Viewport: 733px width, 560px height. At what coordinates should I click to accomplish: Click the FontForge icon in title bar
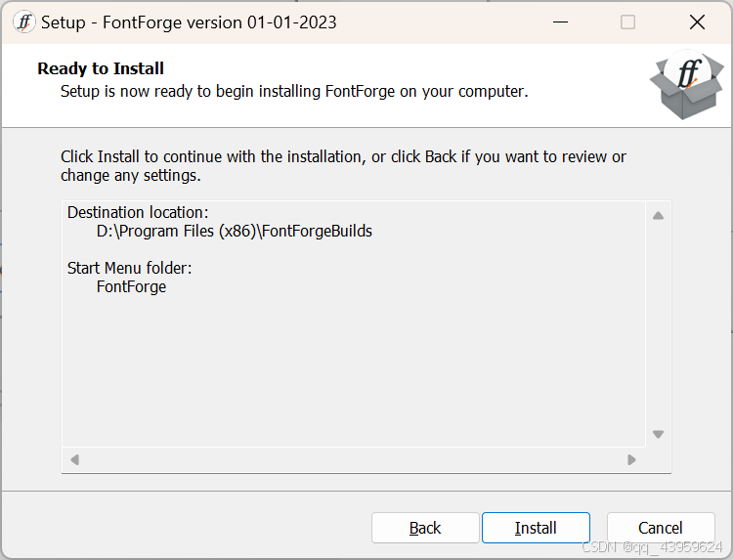click(23, 22)
